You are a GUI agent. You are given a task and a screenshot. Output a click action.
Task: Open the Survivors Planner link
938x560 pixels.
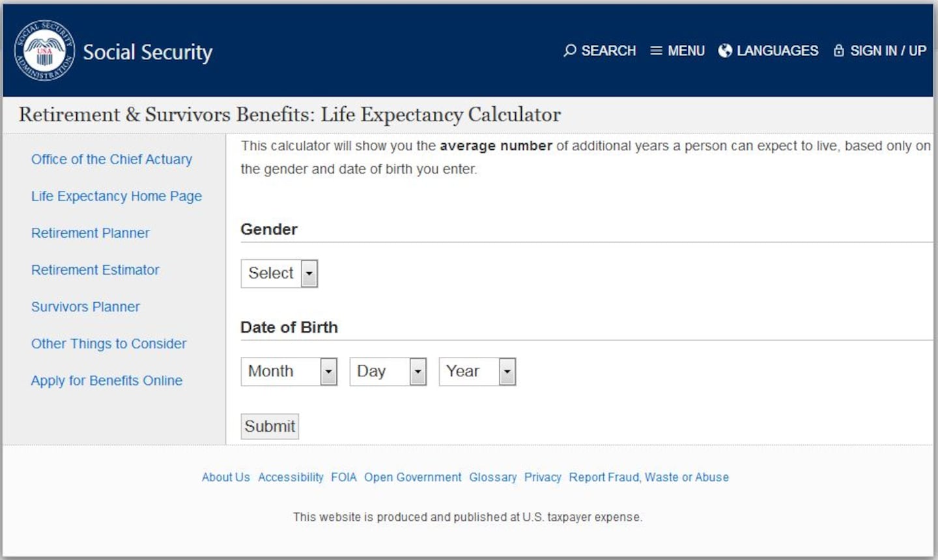pos(85,307)
